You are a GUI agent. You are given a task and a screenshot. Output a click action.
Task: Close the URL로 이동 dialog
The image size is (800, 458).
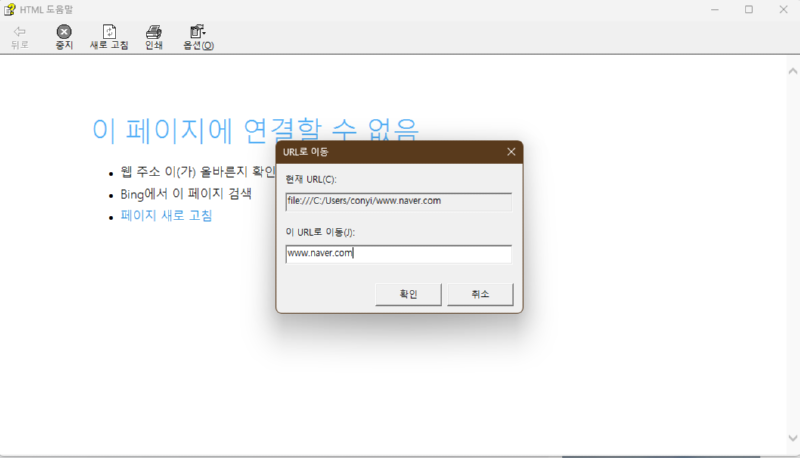[511, 152]
